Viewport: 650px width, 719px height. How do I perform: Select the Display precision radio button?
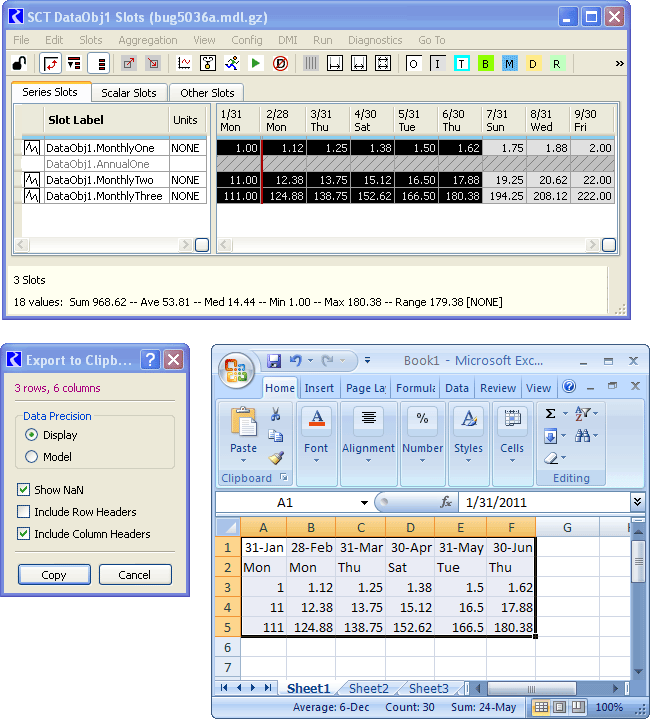31,435
